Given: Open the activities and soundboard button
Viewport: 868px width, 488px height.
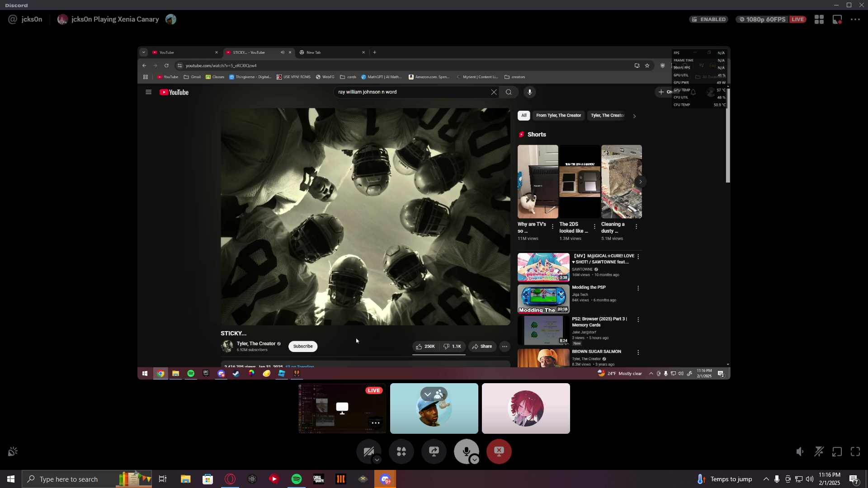Looking at the screenshot, I should 401,451.
